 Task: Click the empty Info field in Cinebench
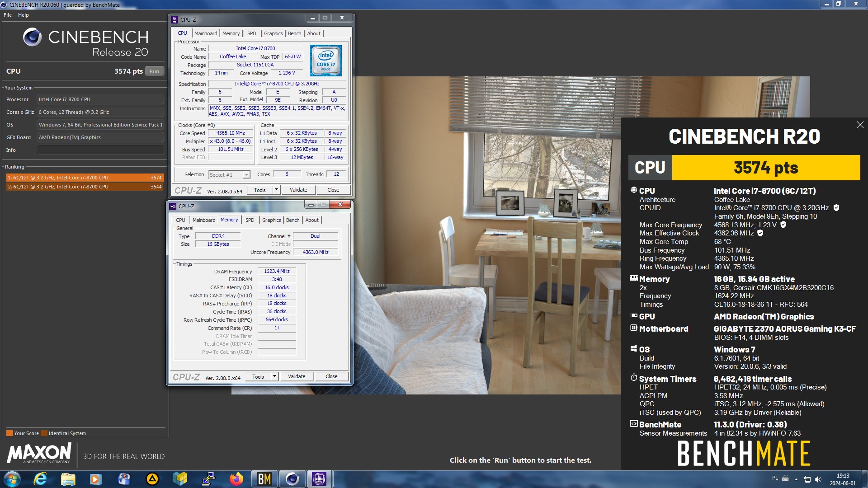pyautogui.click(x=100, y=150)
